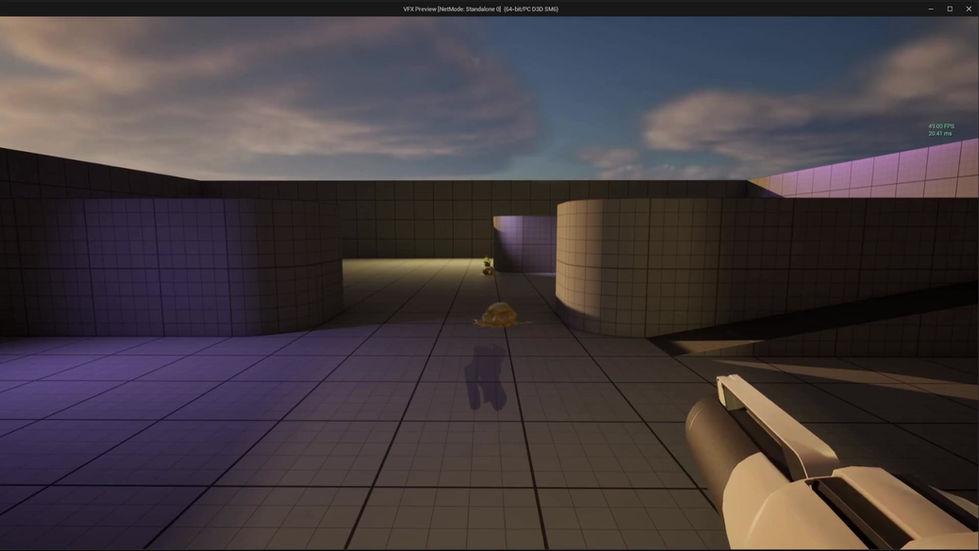Close the VFX Preview window

(968, 9)
